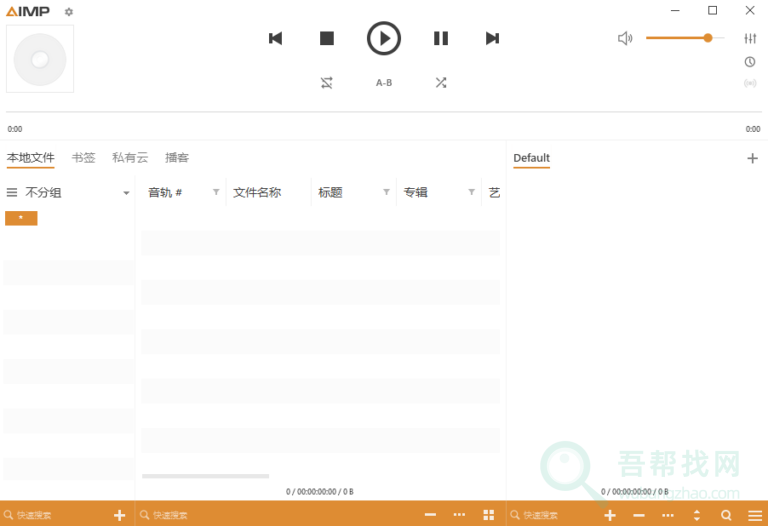Open the equalizer sound effects icon

750,38
